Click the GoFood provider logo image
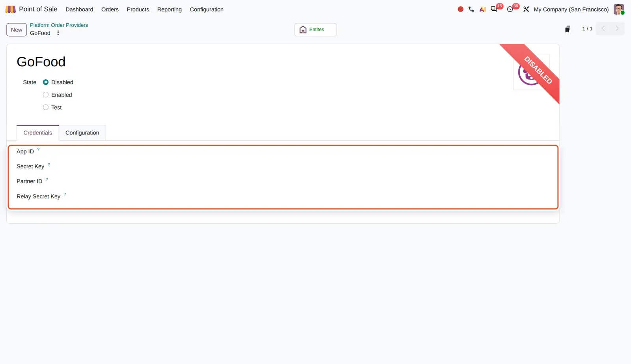631x364 pixels. (x=531, y=72)
